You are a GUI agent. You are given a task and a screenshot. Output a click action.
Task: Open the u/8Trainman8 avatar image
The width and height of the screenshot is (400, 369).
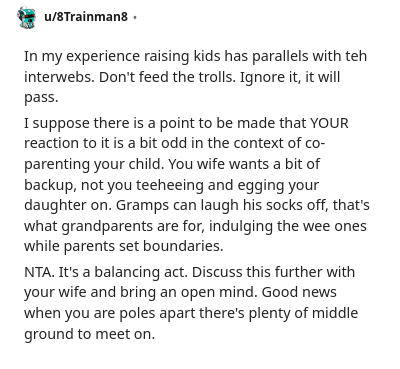[x=27, y=17]
